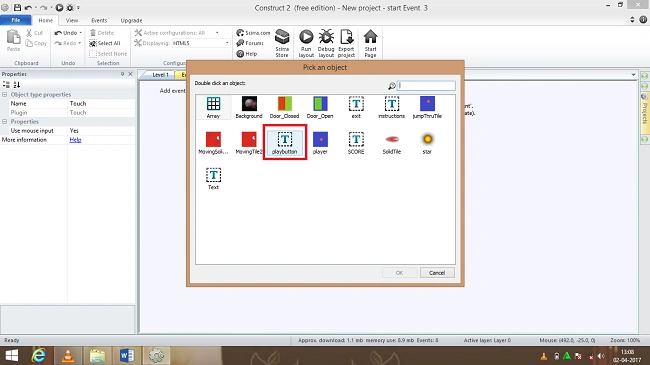Switch to the Home ribbon tab

46,20
